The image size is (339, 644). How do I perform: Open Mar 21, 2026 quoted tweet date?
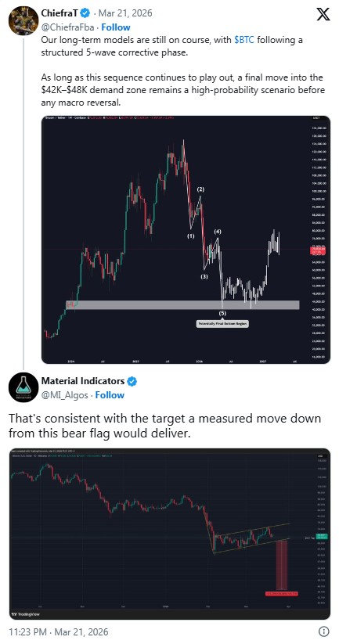coord(126,13)
